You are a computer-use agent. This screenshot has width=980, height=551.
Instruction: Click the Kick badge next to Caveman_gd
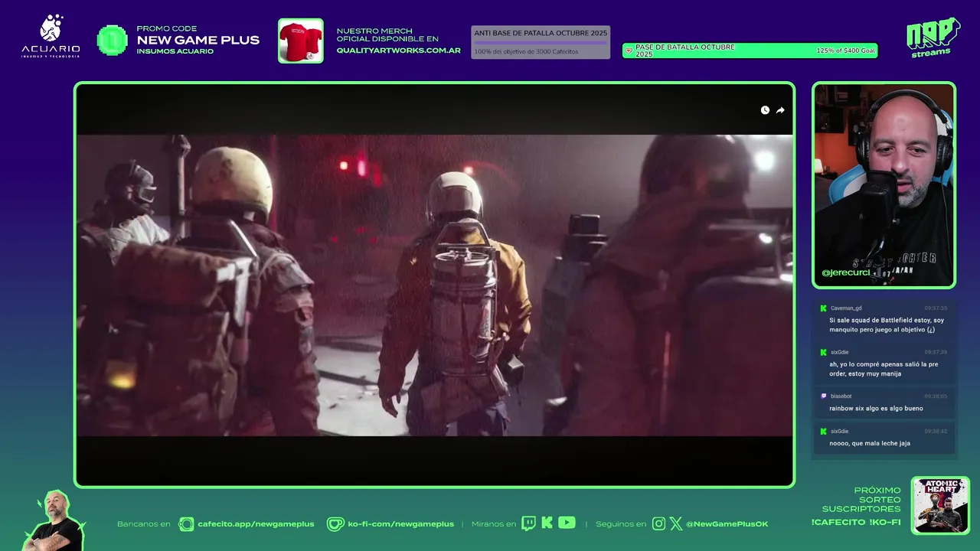[x=823, y=308]
